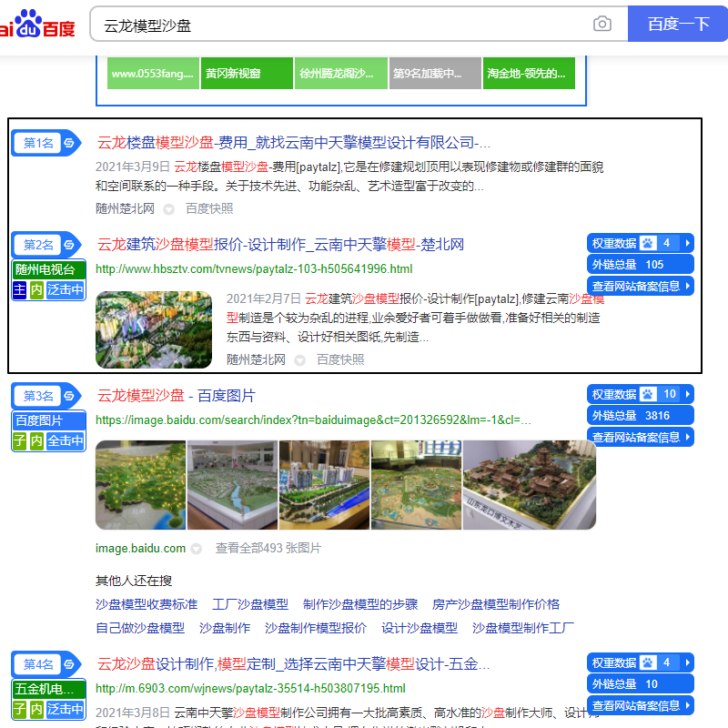Search related term 设计沙盘模型
Screen dimensions: 728x728
(420, 628)
